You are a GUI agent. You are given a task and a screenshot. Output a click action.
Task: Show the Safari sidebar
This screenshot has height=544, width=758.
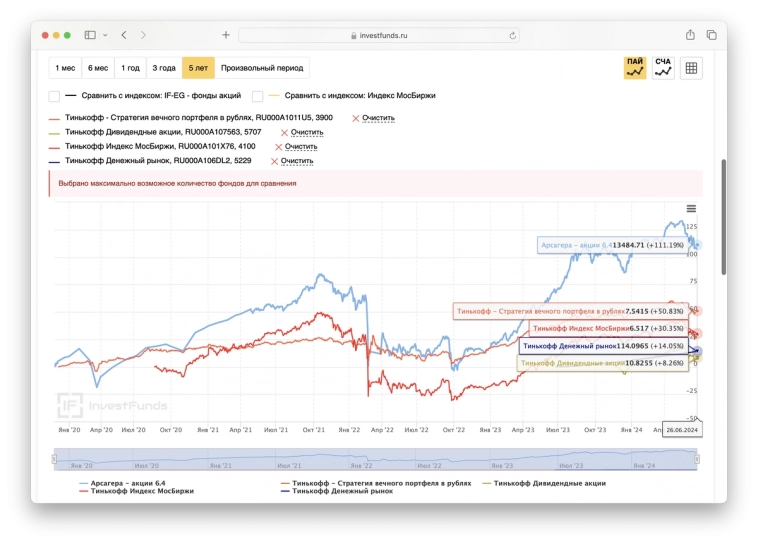[90, 35]
